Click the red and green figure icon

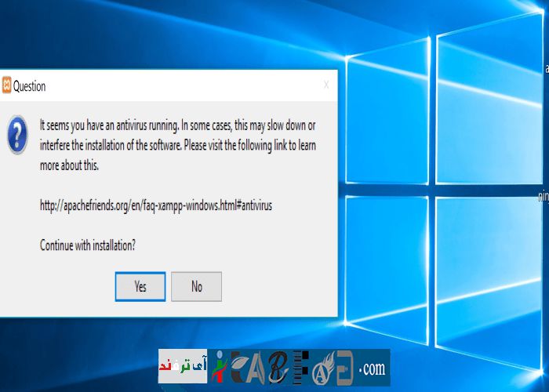click(x=217, y=367)
